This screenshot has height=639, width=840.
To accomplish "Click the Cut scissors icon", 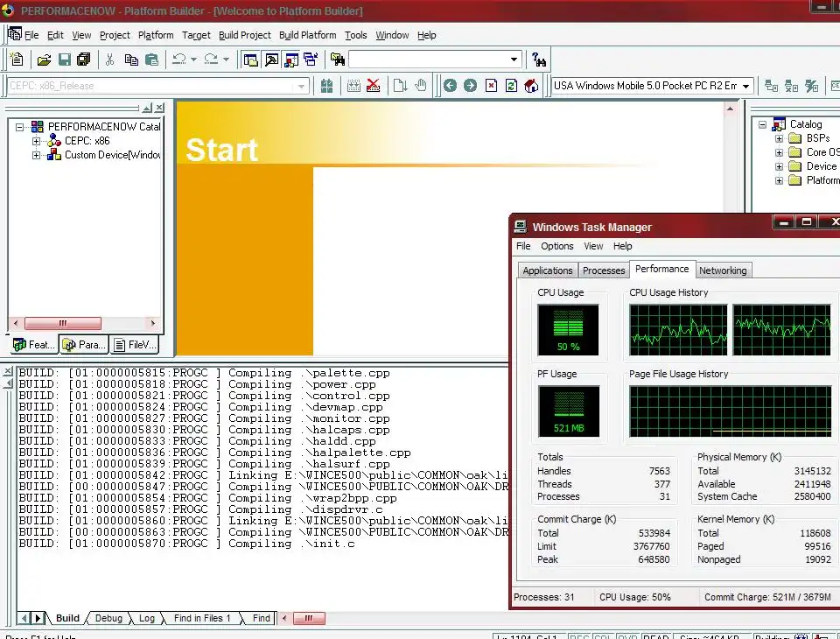I will (110, 60).
